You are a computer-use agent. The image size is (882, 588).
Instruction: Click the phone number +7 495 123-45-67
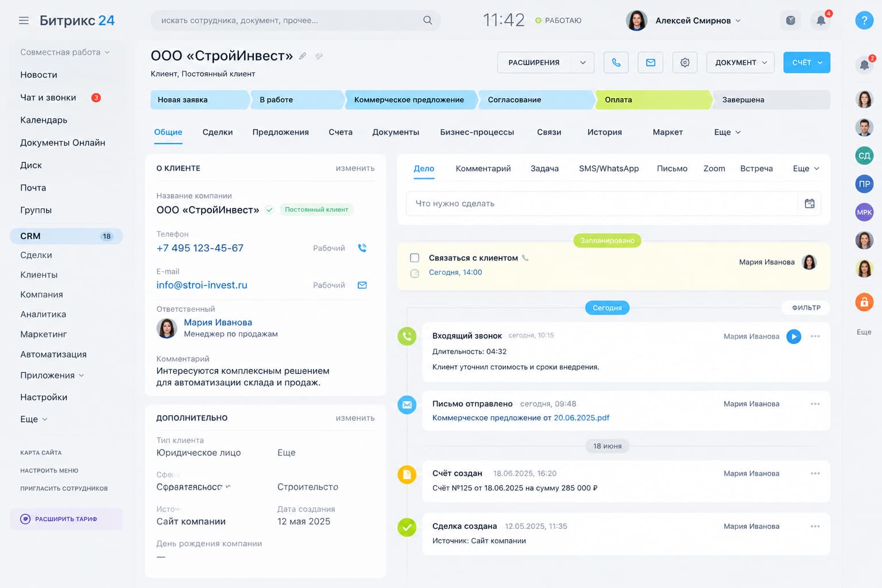tap(200, 248)
